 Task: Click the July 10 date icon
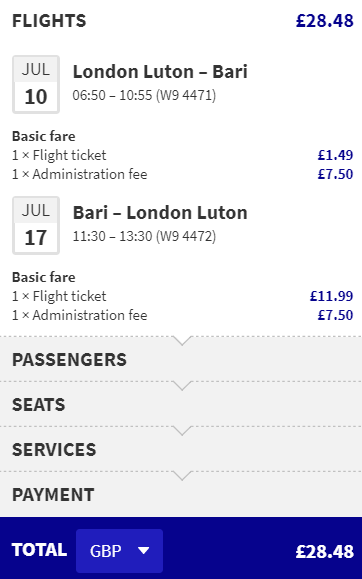tap(36, 85)
